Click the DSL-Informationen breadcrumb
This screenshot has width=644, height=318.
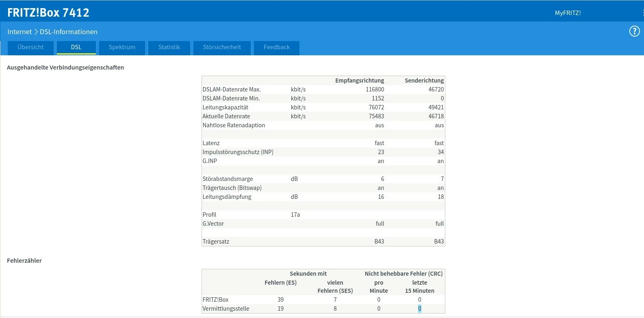69,32
